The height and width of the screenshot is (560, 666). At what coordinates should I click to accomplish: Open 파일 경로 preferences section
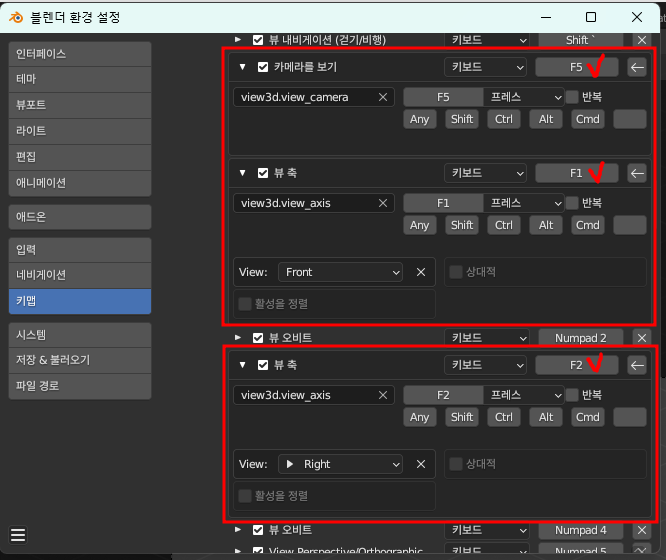pyautogui.click(x=80, y=386)
